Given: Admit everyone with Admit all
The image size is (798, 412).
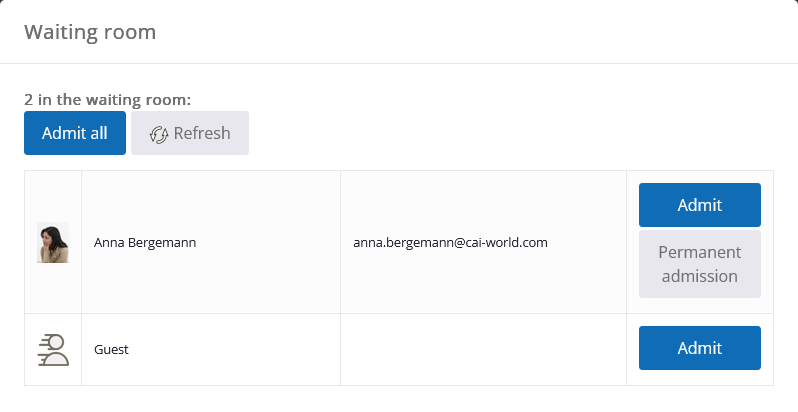Looking at the screenshot, I should pos(75,133).
